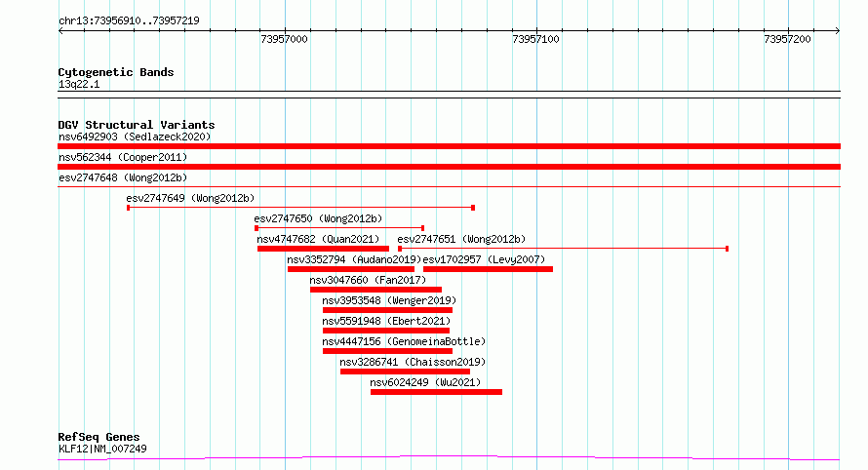
Task: Click the KLF12|NM_007249 gene label
Action: (102, 449)
